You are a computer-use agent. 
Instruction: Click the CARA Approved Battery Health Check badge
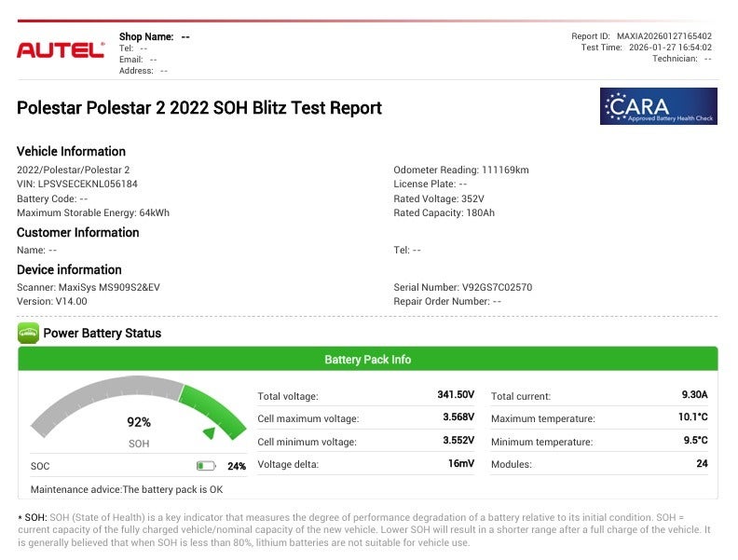point(658,106)
